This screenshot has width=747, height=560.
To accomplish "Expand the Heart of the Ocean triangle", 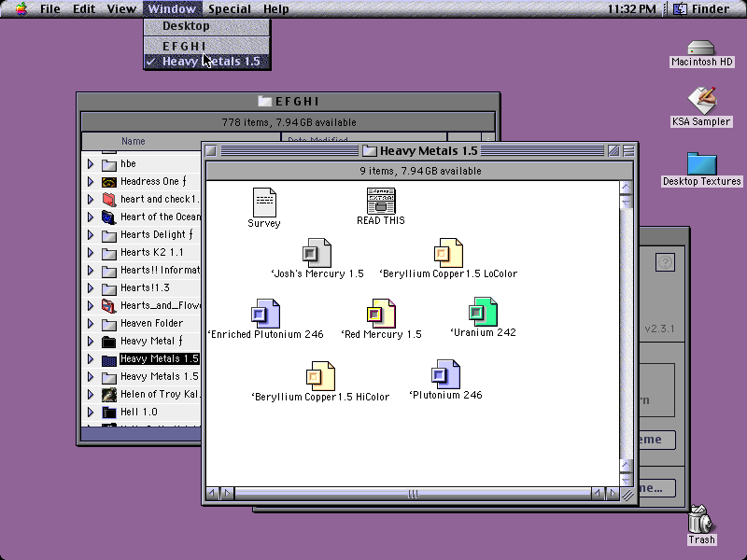I will (x=91, y=217).
